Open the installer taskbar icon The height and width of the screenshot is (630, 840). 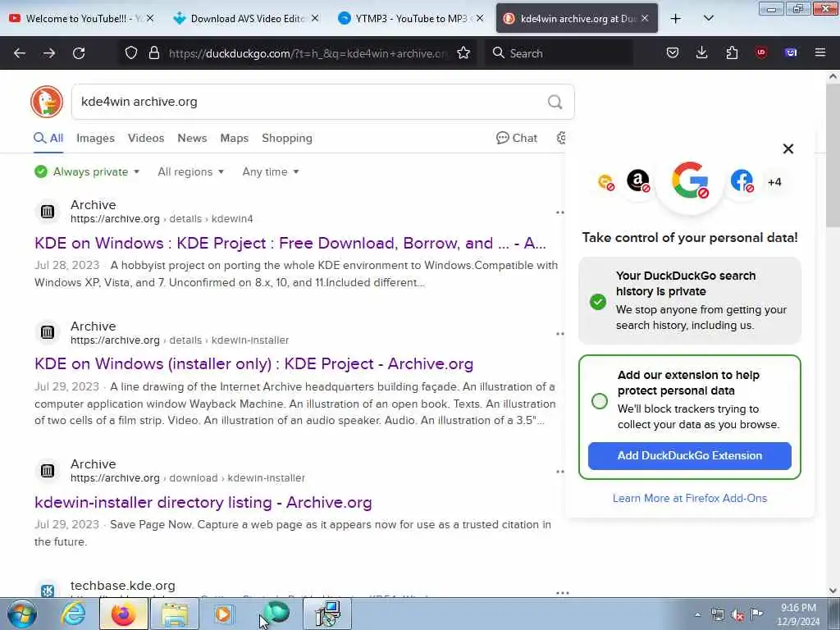pyautogui.click(x=327, y=614)
